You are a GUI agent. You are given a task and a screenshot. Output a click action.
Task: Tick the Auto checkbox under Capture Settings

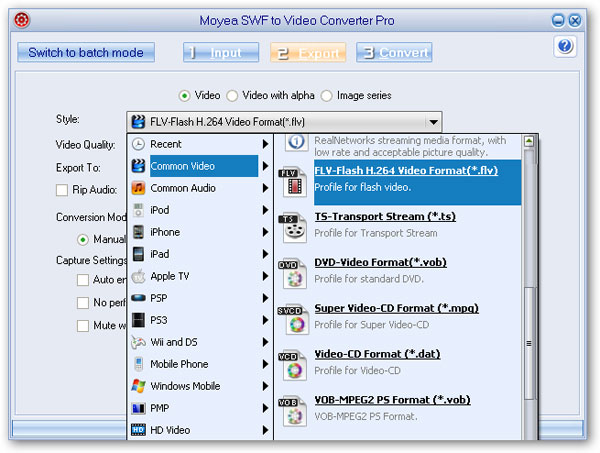pyautogui.click(x=83, y=280)
